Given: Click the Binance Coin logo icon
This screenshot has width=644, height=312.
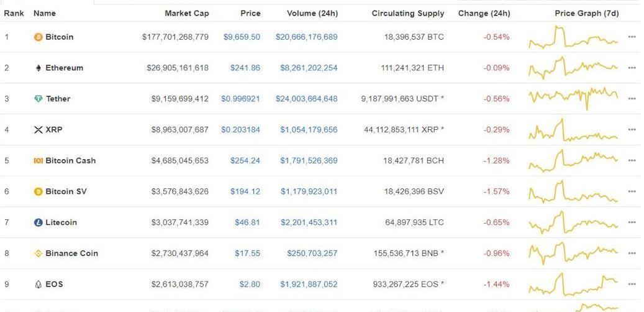Looking at the screenshot, I should [39, 254].
